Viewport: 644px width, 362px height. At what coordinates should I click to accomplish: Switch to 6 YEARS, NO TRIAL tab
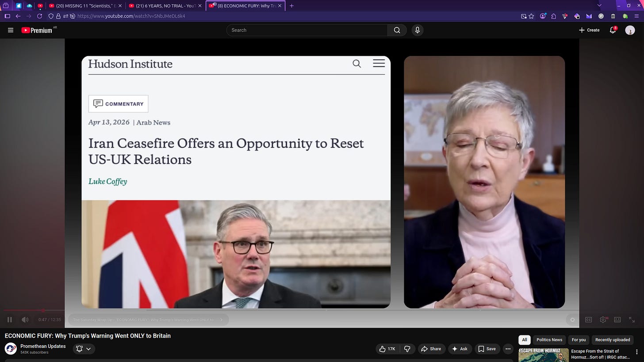click(165, 6)
